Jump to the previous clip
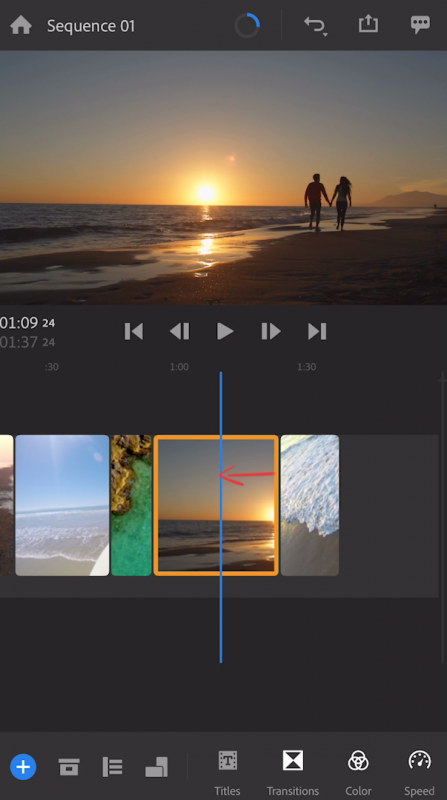The height and width of the screenshot is (800, 447). coord(134,332)
